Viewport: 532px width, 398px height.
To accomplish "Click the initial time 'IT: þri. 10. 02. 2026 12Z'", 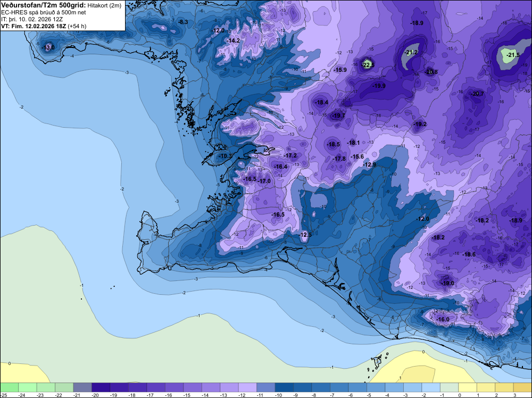I will click(x=32, y=19).
